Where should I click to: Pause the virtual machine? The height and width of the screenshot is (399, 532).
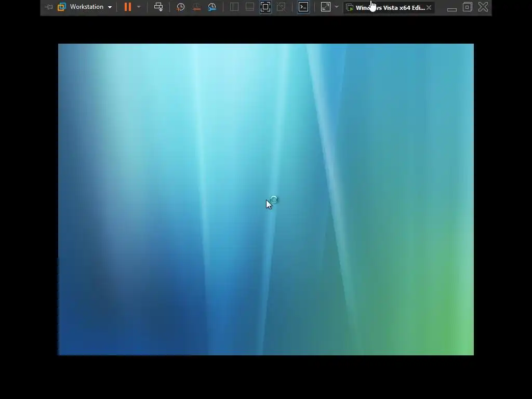tap(128, 7)
